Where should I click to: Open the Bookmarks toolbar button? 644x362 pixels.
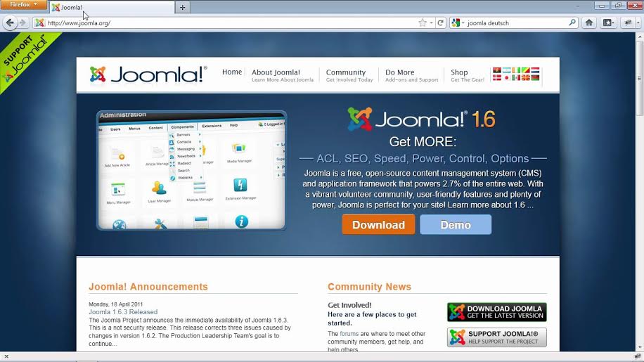click(x=608, y=23)
